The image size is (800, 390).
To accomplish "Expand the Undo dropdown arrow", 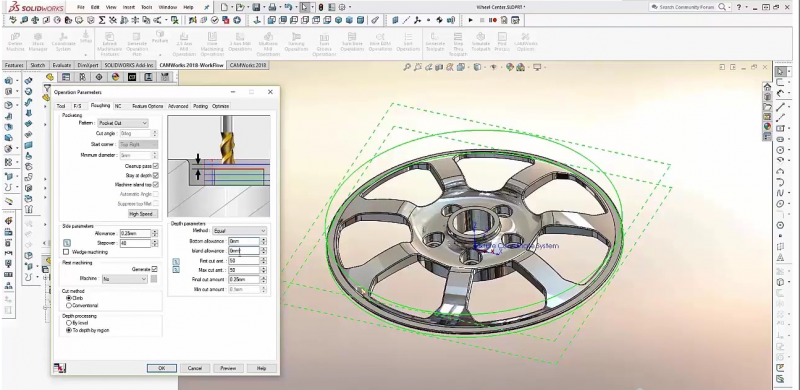I will pyautogui.click(x=296, y=7).
